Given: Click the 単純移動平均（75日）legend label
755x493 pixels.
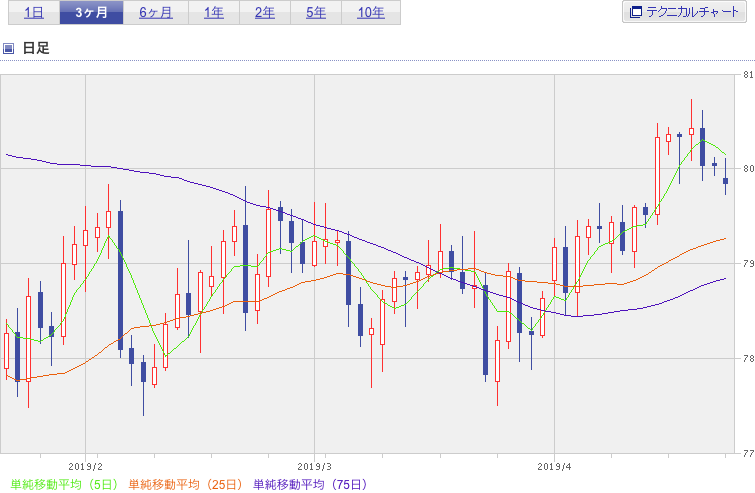Looking at the screenshot, I should click(x=310, y=484).
